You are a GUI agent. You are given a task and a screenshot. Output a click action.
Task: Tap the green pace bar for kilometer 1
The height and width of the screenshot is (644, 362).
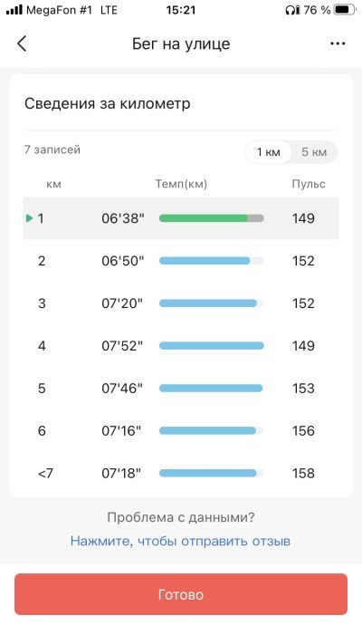pyautogui.click(x=212, y=218)
